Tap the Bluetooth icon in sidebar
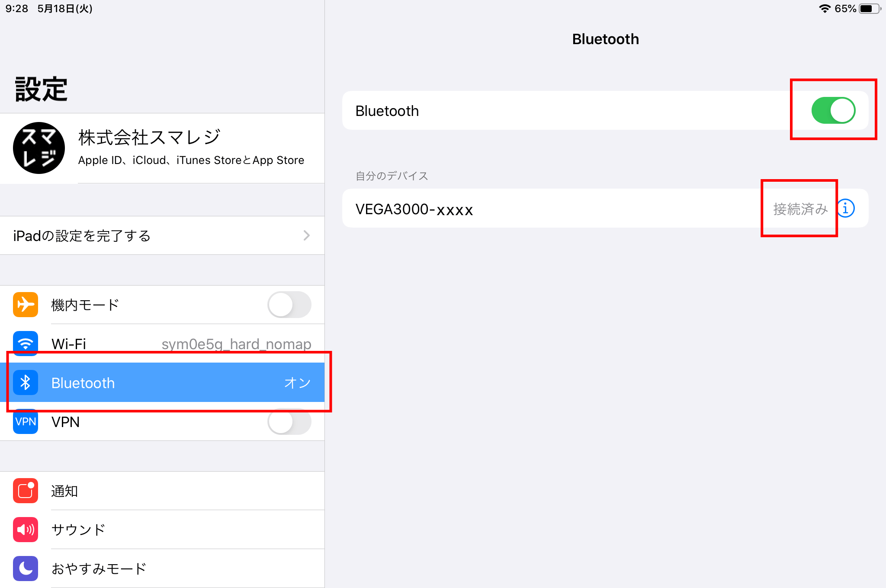This screenshot has height=588, width=886. tap(26, 382)
